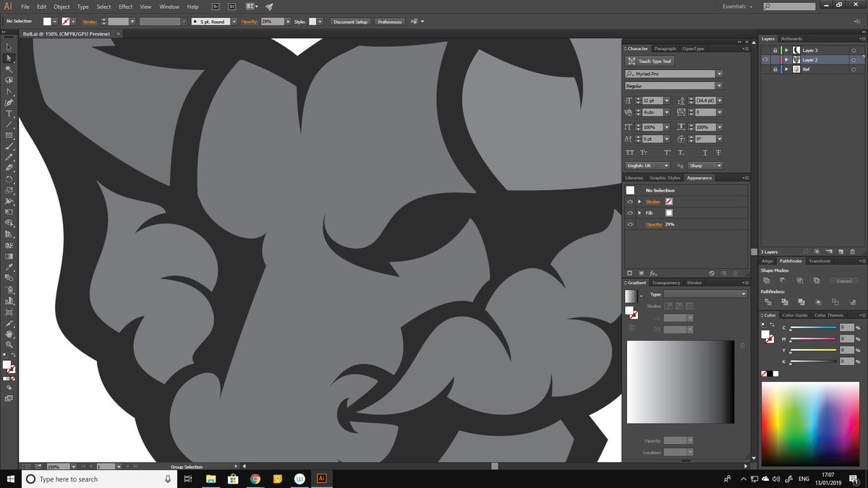Select the Type tool
868x488 pixels.
[x=9, y=114]
